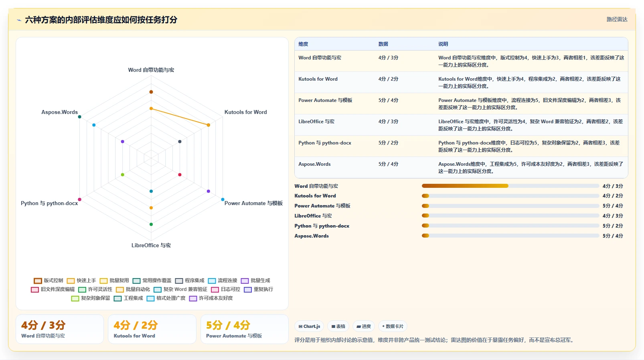Image resolution: width=644 pixels, height=360 pixels.
Task: Toggle the 流程连接 legend entry
Action: click(x=223, y=281)
